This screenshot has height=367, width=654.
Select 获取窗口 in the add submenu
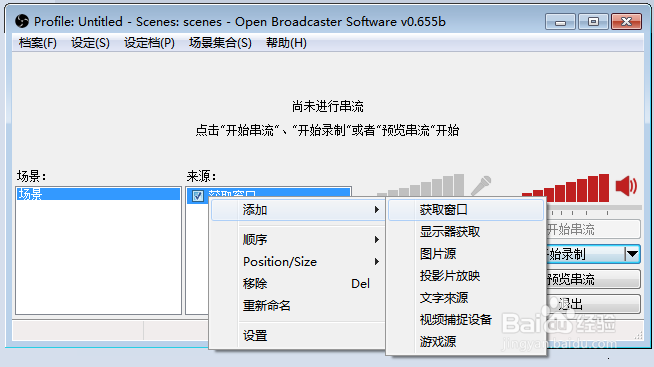[466, 210]
